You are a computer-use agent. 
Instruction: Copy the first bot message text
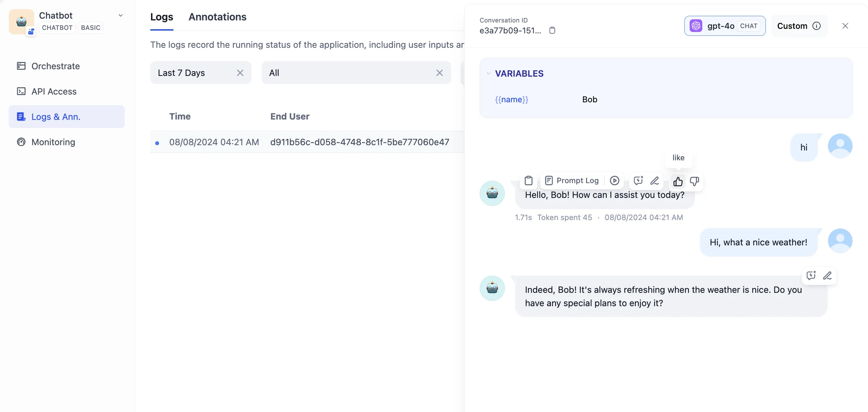(528, 181)
